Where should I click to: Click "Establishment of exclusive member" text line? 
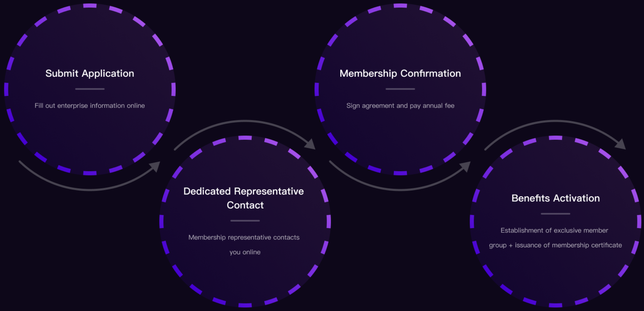[x=554, y=231]
